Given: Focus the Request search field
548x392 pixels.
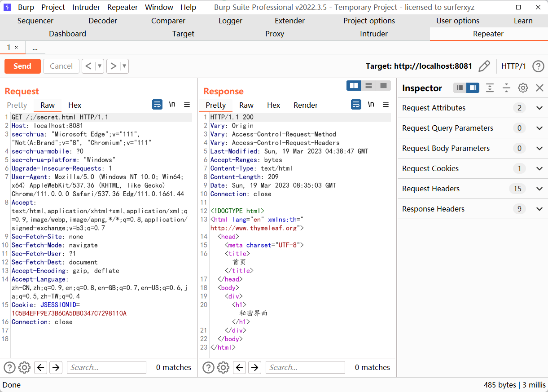Looking at the screenshot, I should click(106, 367).
